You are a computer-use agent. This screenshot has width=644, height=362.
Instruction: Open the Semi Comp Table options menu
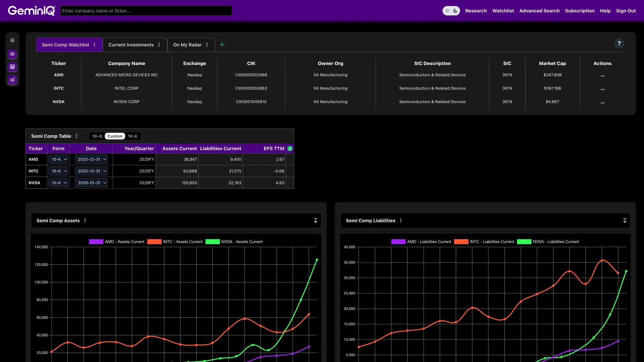[x=76, y=136]
